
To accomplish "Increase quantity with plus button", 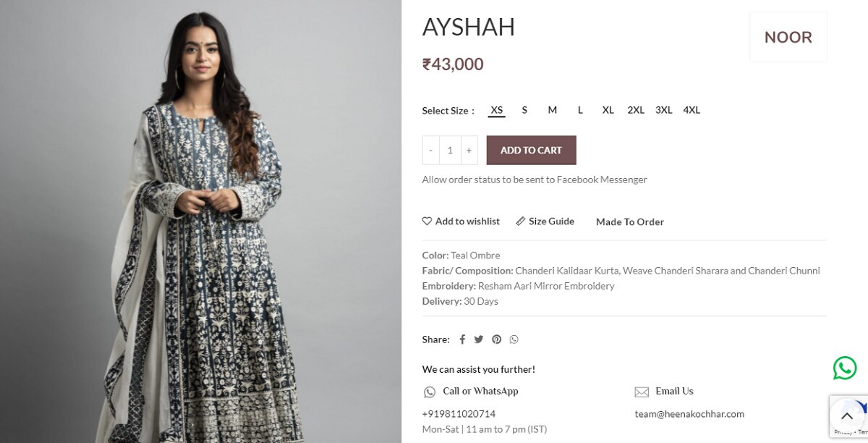I will click(x=469, y=150).
